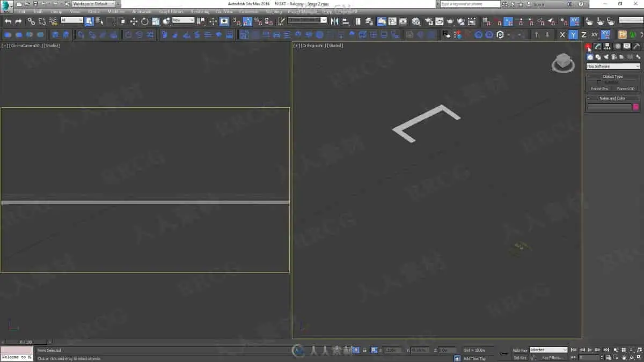Open Workspace Default dropdown

click(93, 4)
